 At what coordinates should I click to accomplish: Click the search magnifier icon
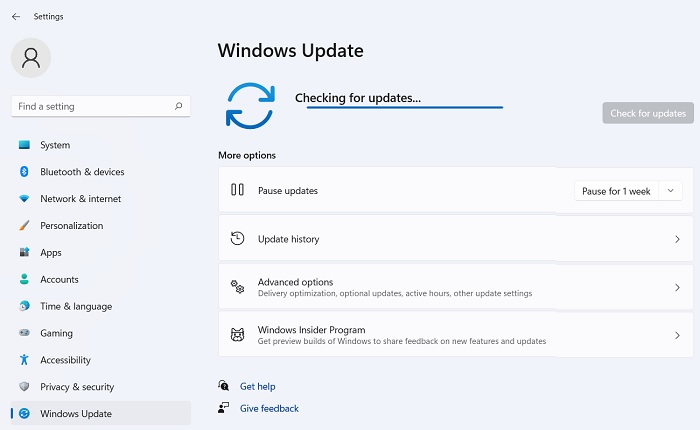179,106
